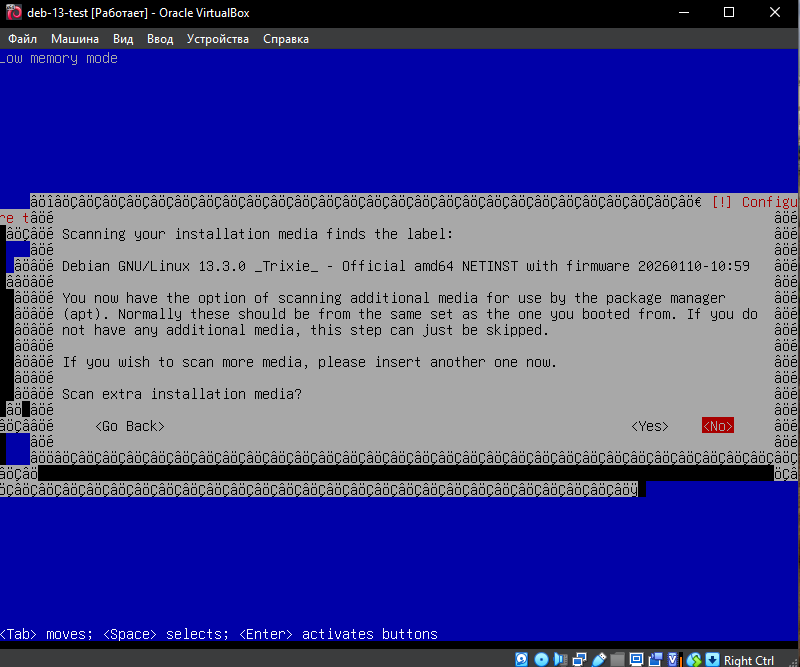This screenshot has height=667, width=800.
Task: Click the audio status bar icon
Action: coord(559,659)
